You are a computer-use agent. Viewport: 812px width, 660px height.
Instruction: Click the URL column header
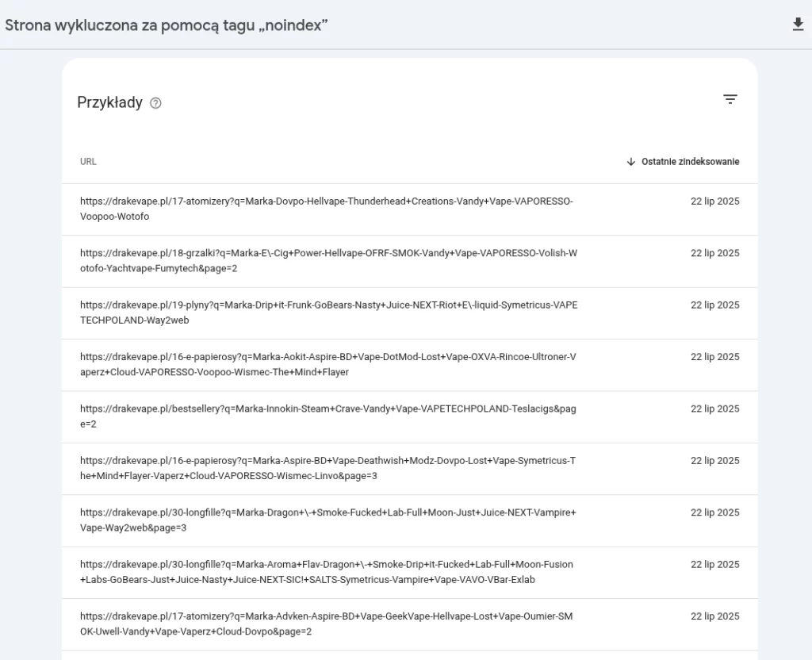click(x=88, y=162)
